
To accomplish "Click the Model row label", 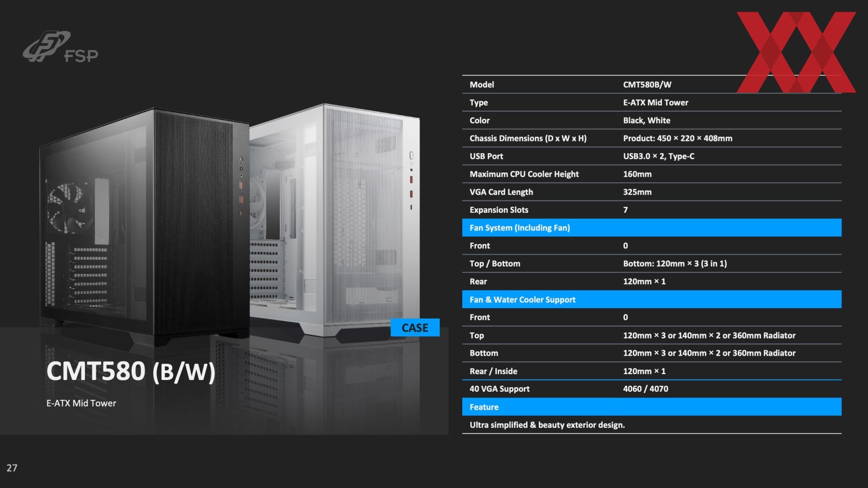I will 481,84.
